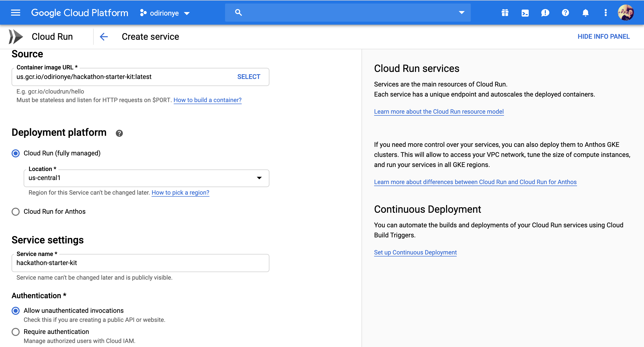Viewport: 644px width, 347px height.
Task: Click the Service name input field
Action: click(x=140, y=263)
